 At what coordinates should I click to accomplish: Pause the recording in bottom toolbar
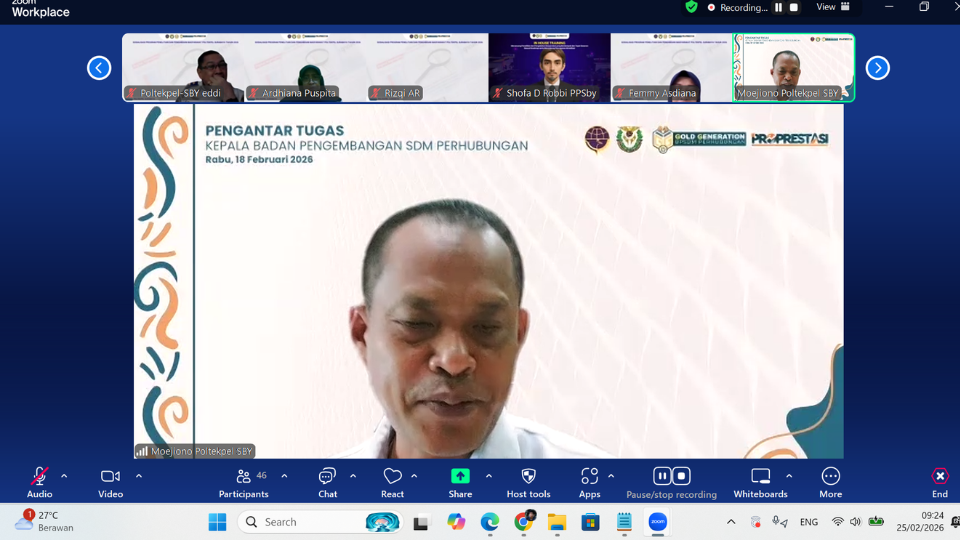[661, 476]
